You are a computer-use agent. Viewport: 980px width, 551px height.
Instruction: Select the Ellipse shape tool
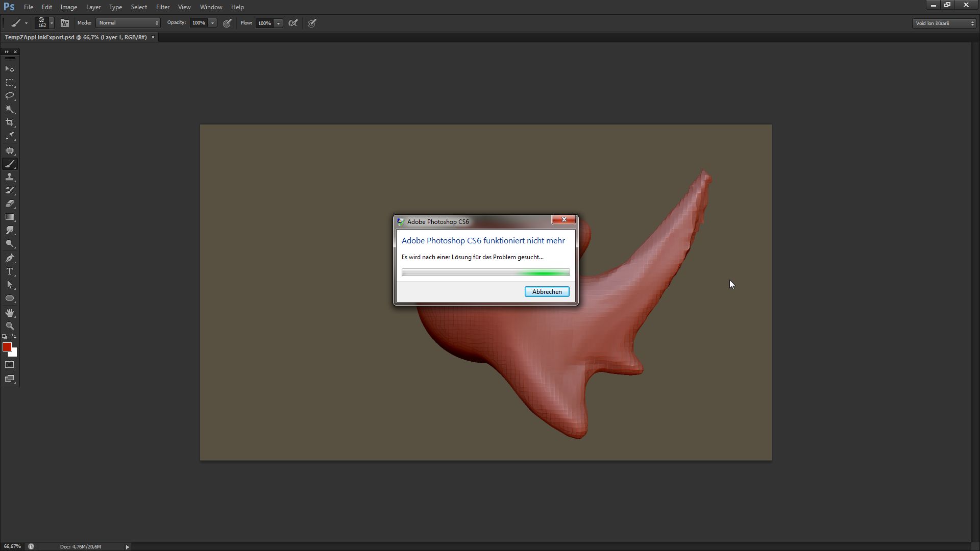tap(10, 298)
